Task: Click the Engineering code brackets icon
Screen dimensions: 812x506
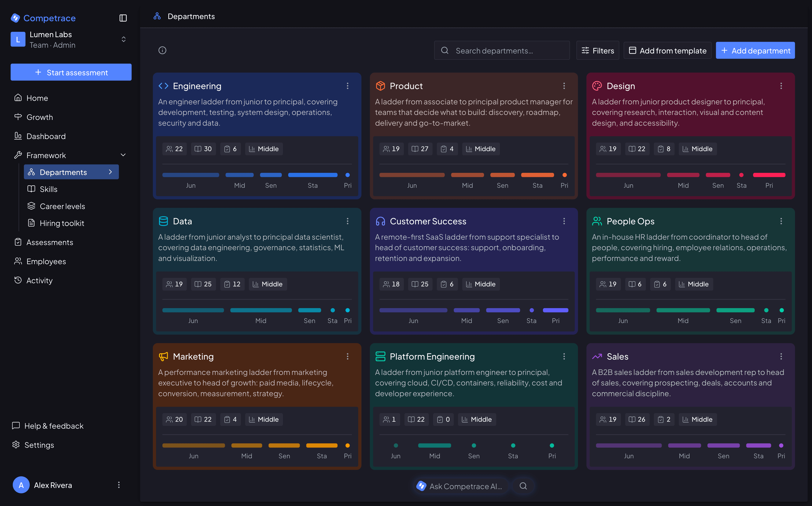Action: (163, 86)
